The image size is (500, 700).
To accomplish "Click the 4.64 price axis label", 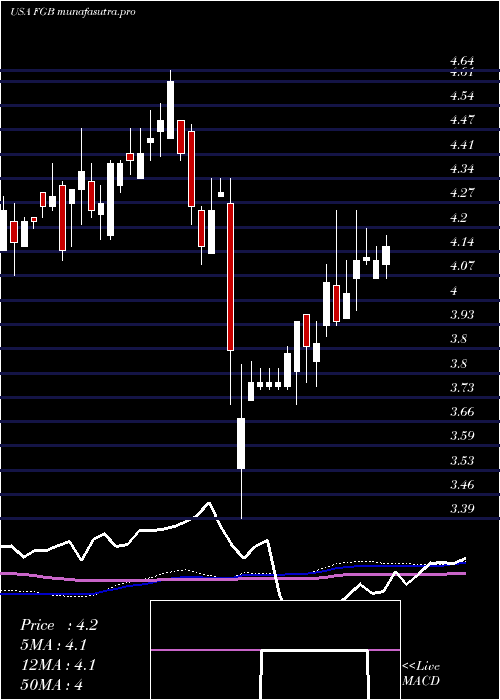I will (x=462, y=61).
